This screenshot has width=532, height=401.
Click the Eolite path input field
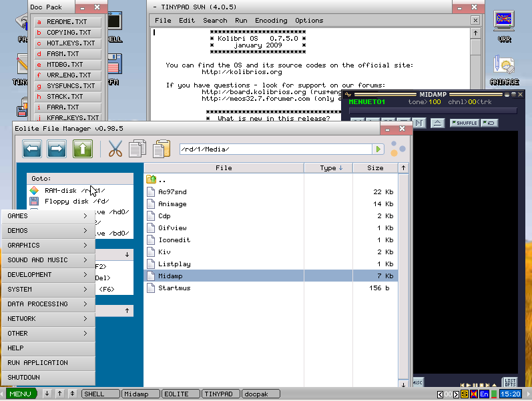[x=276, y=149]
